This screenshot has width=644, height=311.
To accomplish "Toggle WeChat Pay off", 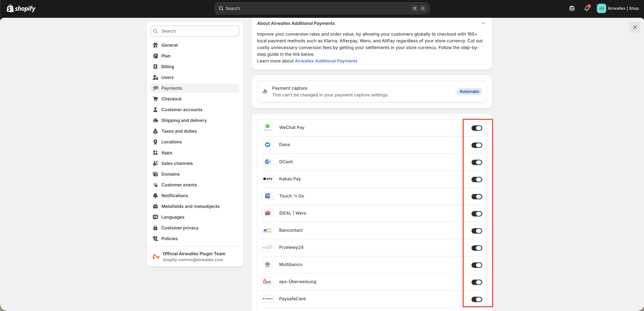I will (x=477, y=128).
